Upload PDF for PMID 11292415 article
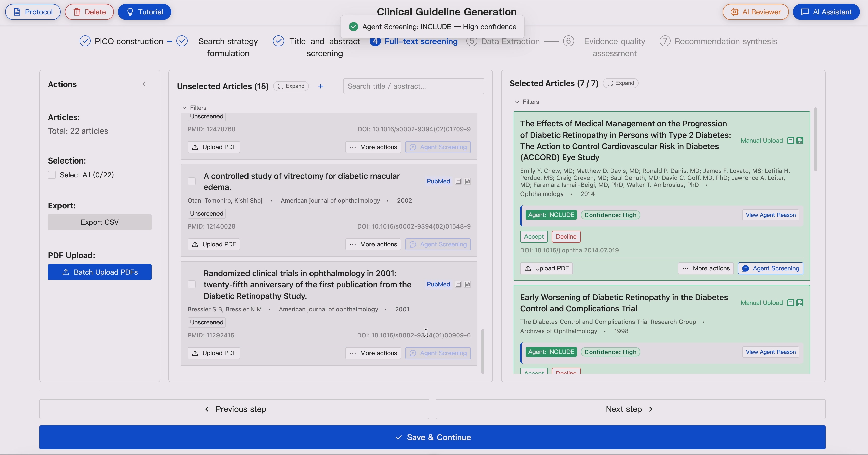This screenshot has width=868, height=455. click(x=214, y=353)
